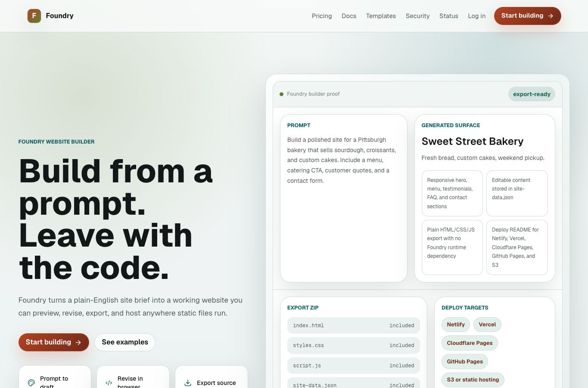
Task: Click the Responsive hero, menu, testimonials feature tile
Action: tap(452, 193)
